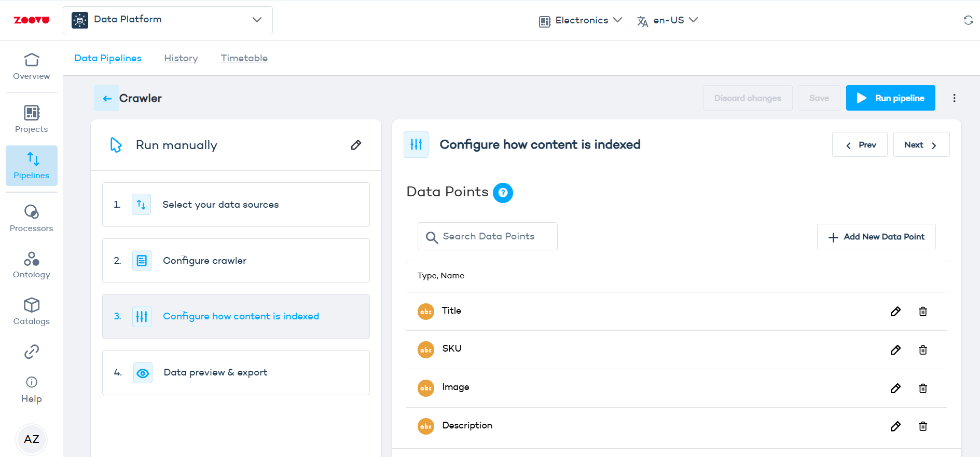The image size is (980, 457).
Task: Click the chain link icon in sidebar
Action: pos(31,352)
